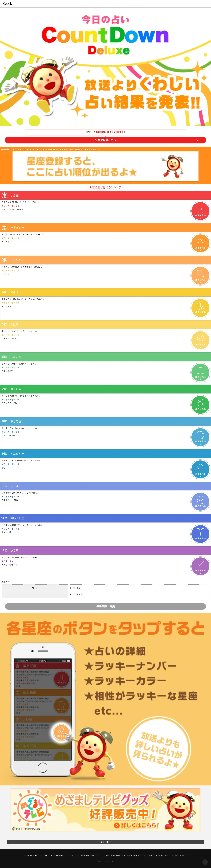The height and width of the screenshot is (868, 211).
Task: Open the Aries (おひつじ座) icon button
Action: tap(200, 534)
